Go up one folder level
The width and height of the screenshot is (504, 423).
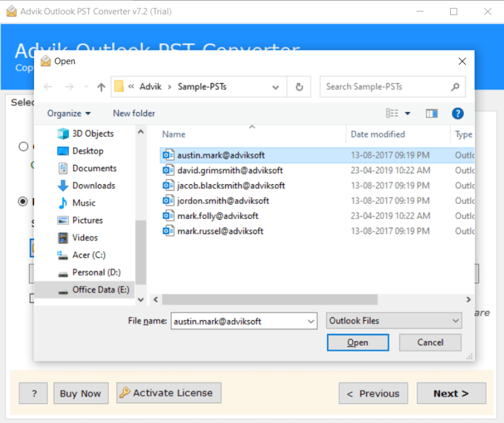pyautogui.click(x=101, y=87)
